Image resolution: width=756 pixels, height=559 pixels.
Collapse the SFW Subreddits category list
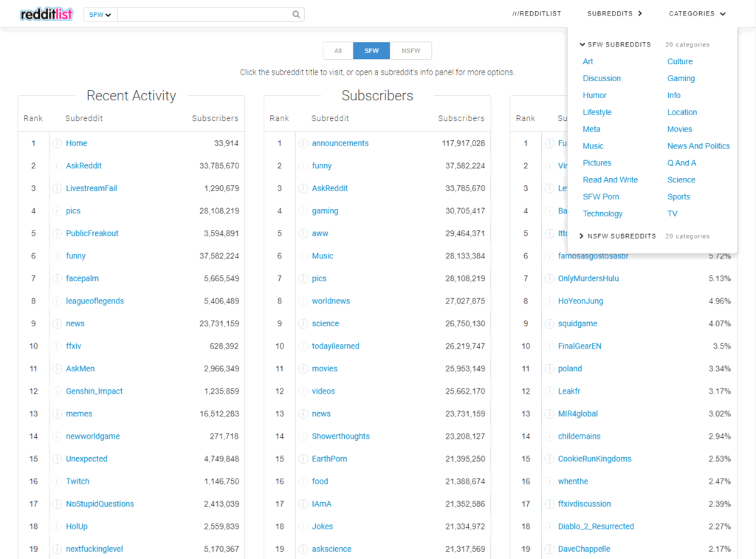[x=615, y=44]
